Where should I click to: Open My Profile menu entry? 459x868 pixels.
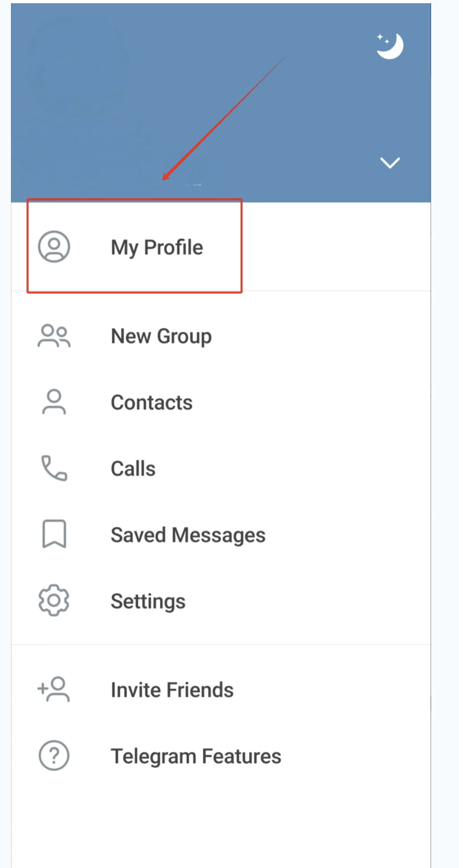157,247
